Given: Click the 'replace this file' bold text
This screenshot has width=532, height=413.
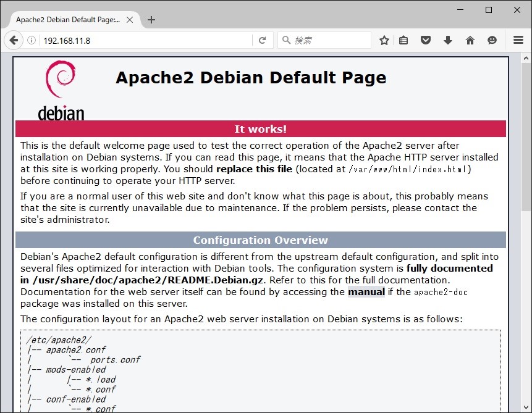Looking at the screenshot, I should pyautogui.click(x=254, y=169).
